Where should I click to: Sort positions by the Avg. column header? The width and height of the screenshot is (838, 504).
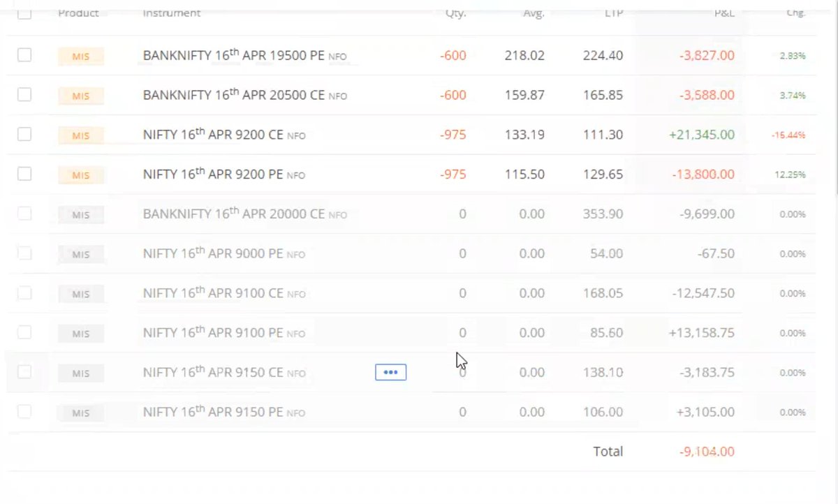point(534,13)
